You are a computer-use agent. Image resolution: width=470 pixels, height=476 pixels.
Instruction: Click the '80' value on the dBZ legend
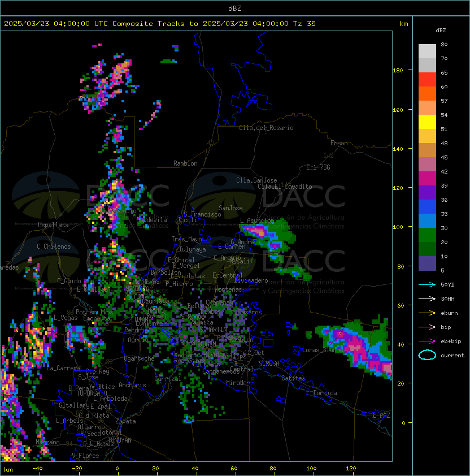444,44
